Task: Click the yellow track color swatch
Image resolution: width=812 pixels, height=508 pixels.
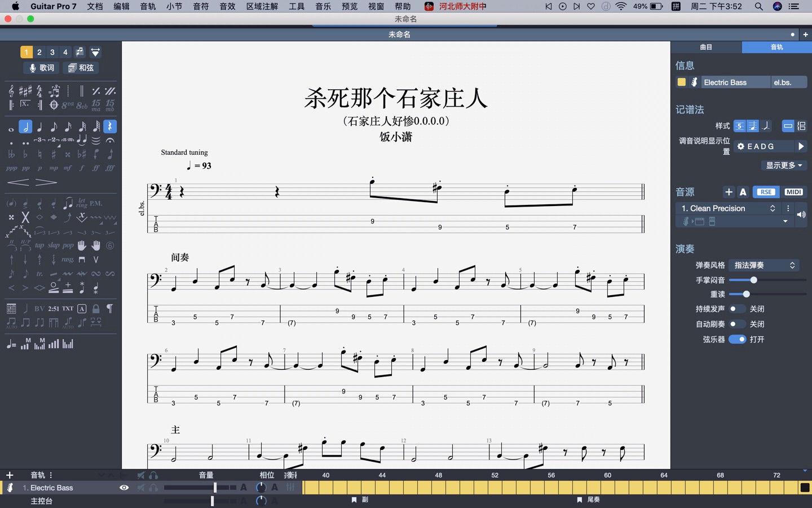Action: (x=681, y=82)
